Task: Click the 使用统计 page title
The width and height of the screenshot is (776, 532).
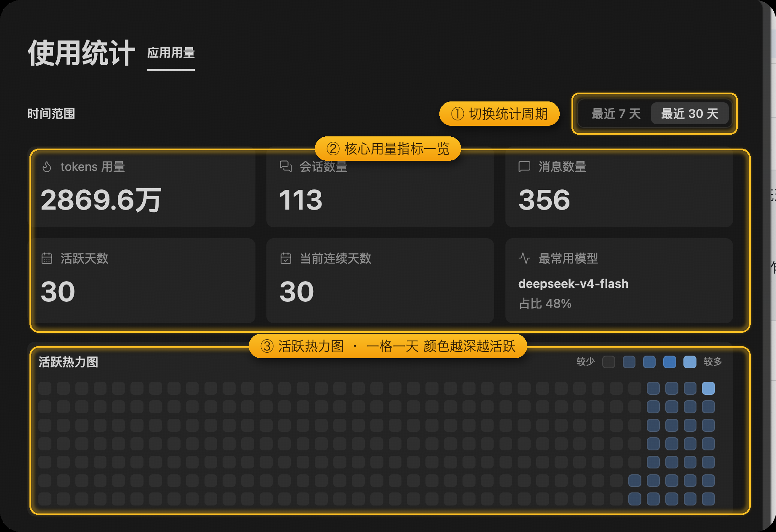Action: (82, 53)
